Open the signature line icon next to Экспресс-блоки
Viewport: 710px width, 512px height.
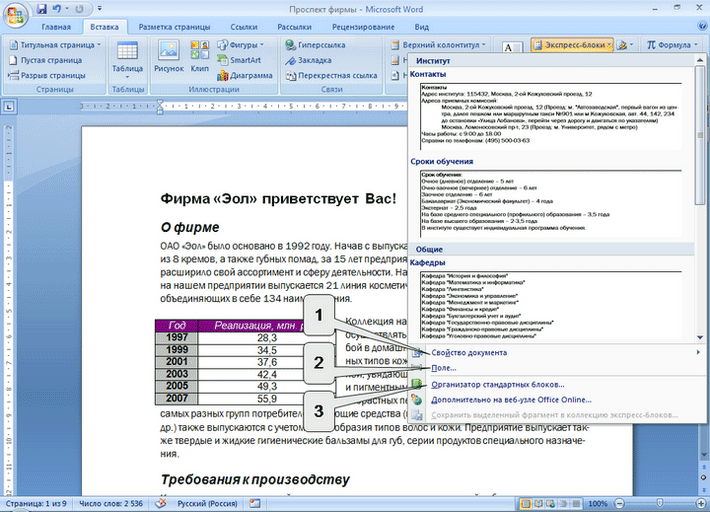pyautogui.click(x=624, y=45)
